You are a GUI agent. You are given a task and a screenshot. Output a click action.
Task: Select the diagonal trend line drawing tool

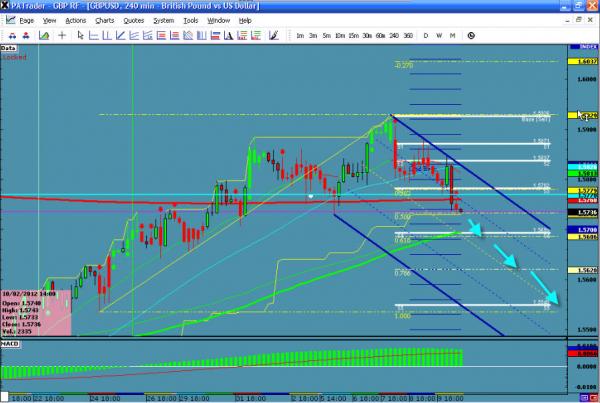[x=120, y=36]
